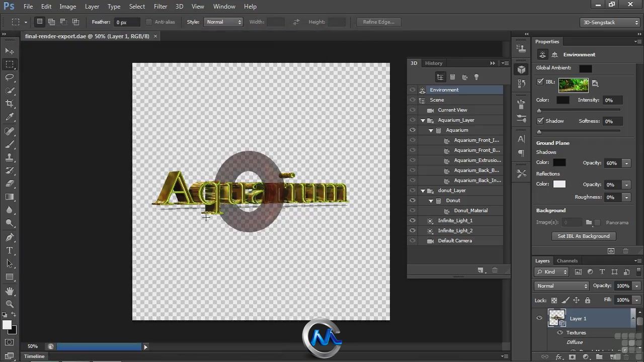Select the Clone Stamp tool
The height and width of the screenshot is (362, 644).
(10, 157)
